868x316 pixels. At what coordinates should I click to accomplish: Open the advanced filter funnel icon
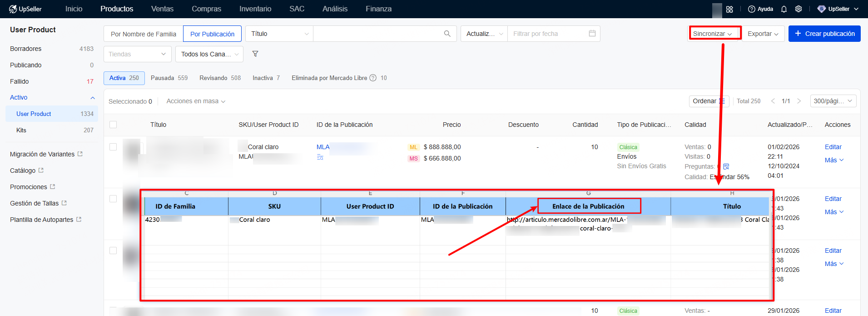point(255,54)
